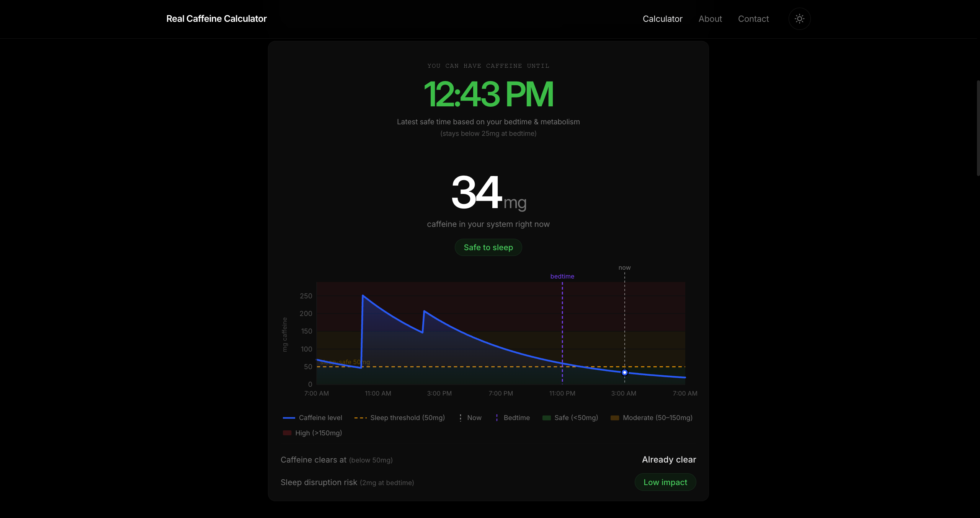Click the purple bedtime label above chart
Screen dimensions: 980x518
[x=562, y=276]
